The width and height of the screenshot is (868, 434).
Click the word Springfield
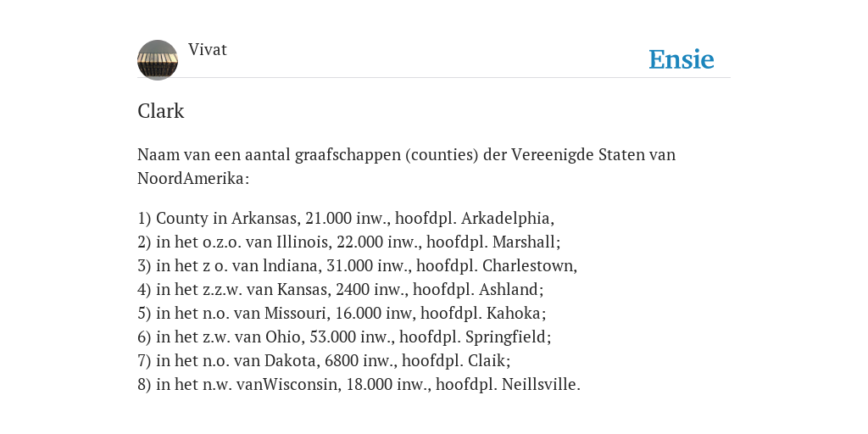click(x=506, y=337)
